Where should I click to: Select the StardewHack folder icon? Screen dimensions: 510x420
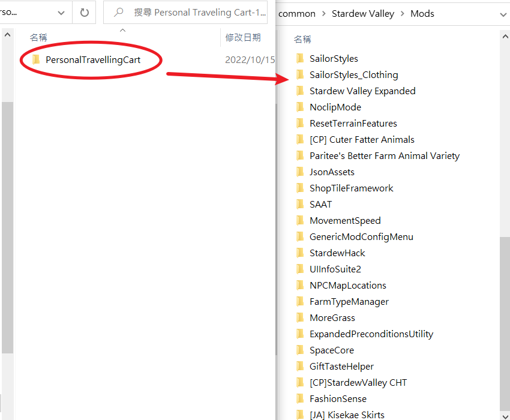point(300,253)
